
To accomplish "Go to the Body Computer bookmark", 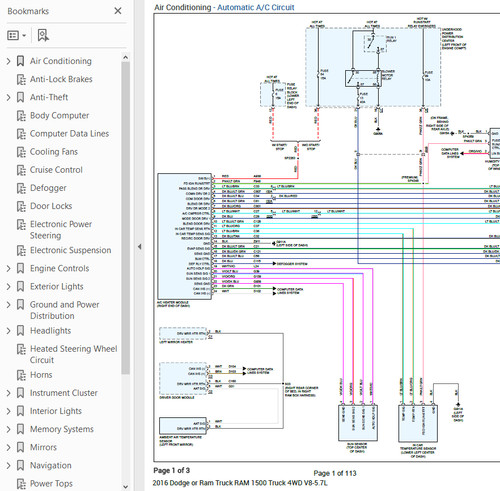I will pyautogui.click(x=59, y=116).
